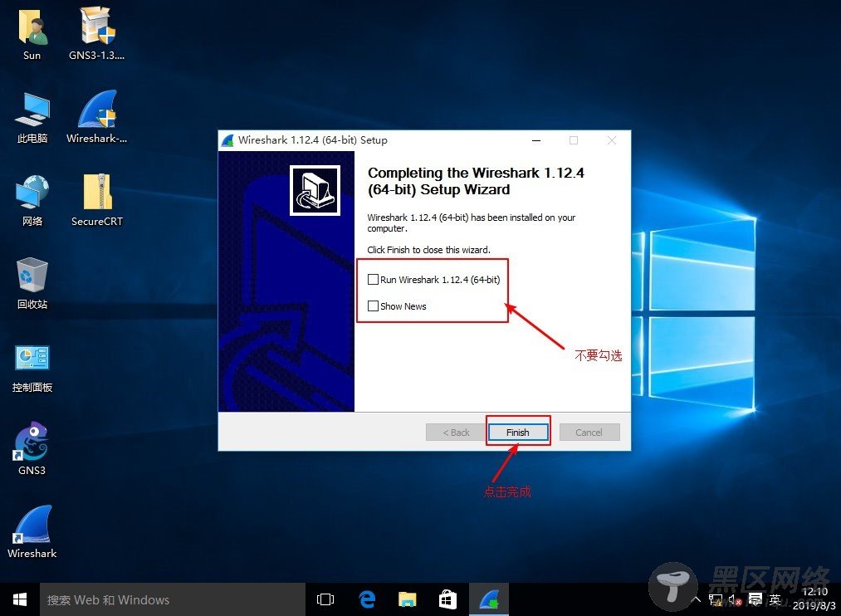Image resolution: width=841 pixels, height=616 pixels.
Task: Click 'Click Finish to close this wizard.' text
Action: point(428,250)
